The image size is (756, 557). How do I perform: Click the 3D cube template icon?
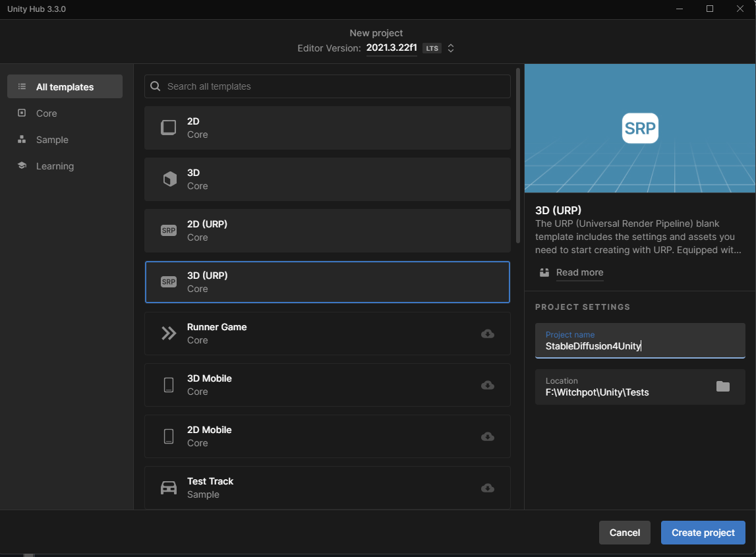click(169, 179)
